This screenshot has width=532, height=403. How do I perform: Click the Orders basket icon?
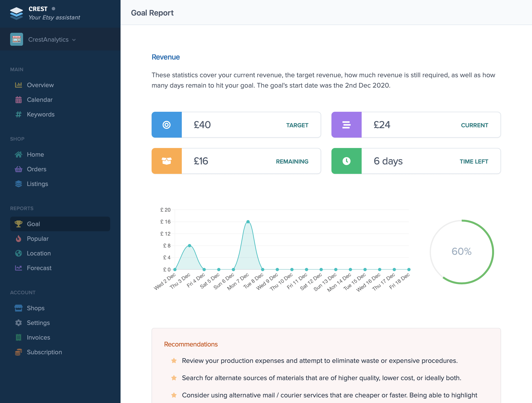click(19, 169)
